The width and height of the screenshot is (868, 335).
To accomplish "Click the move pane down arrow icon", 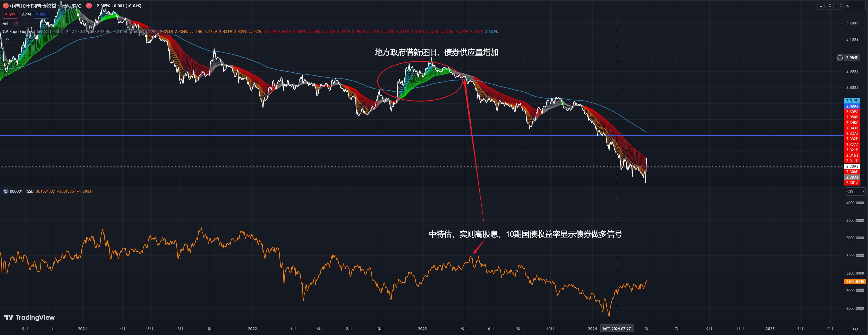I will pos(821,6).
